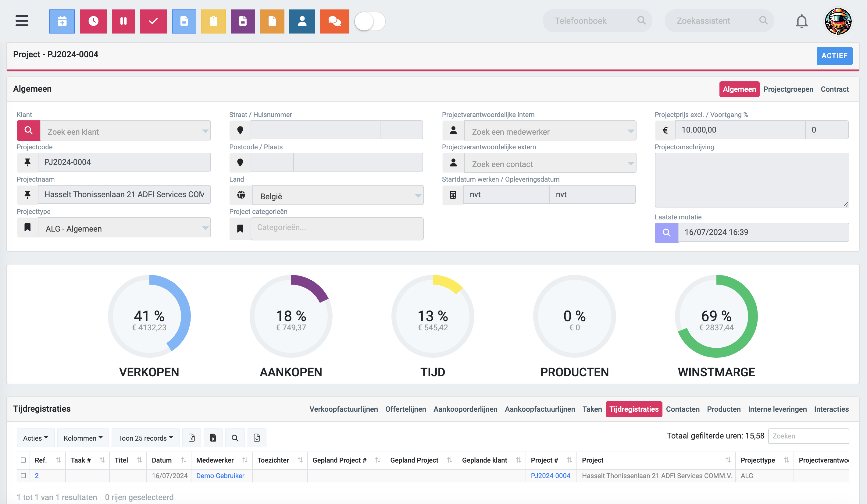Click the filled Excel export icon
Viewport: 867px width, 504px height.
[x=213, y=438]
